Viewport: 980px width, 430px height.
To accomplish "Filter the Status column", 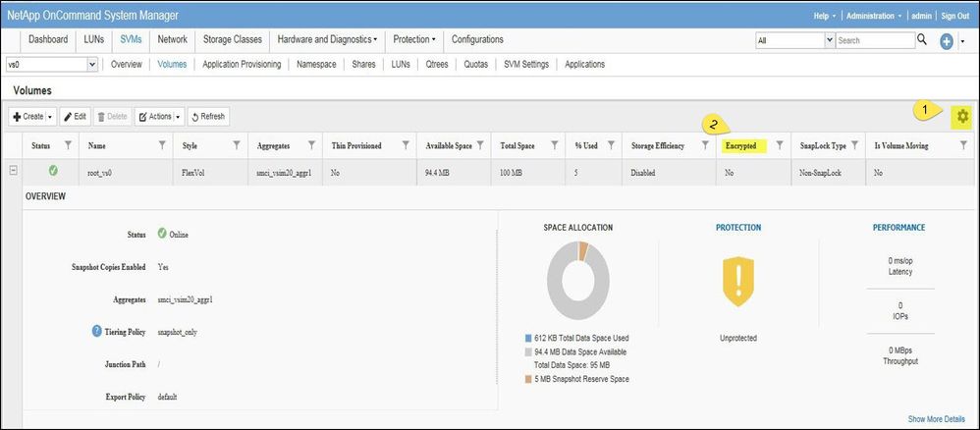I will (x=68, y=145).
